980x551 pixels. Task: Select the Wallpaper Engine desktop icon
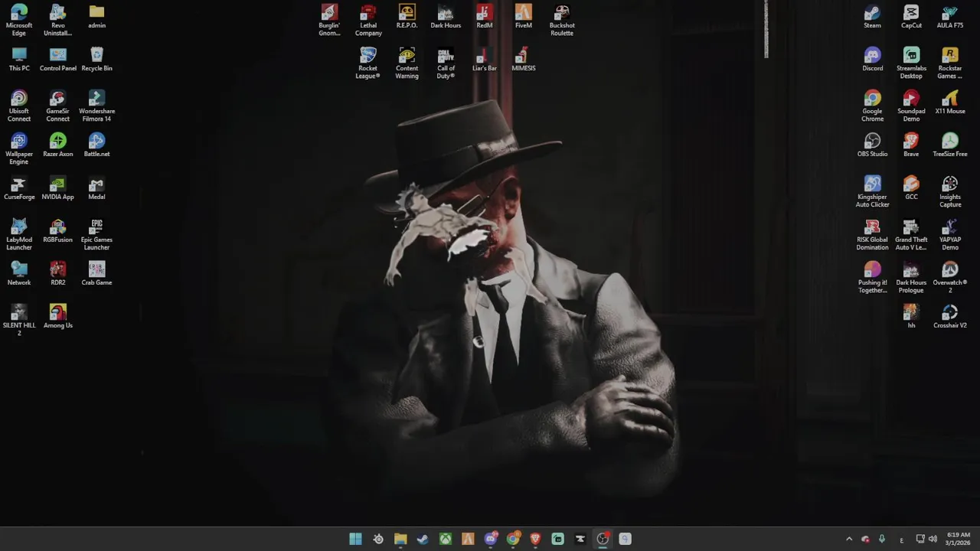tap(19, 148)
